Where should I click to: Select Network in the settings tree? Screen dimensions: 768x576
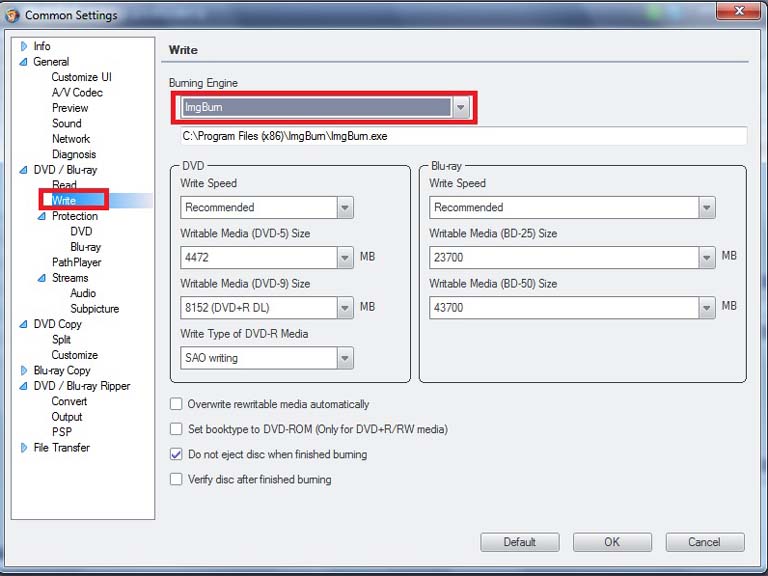[71, 139]
